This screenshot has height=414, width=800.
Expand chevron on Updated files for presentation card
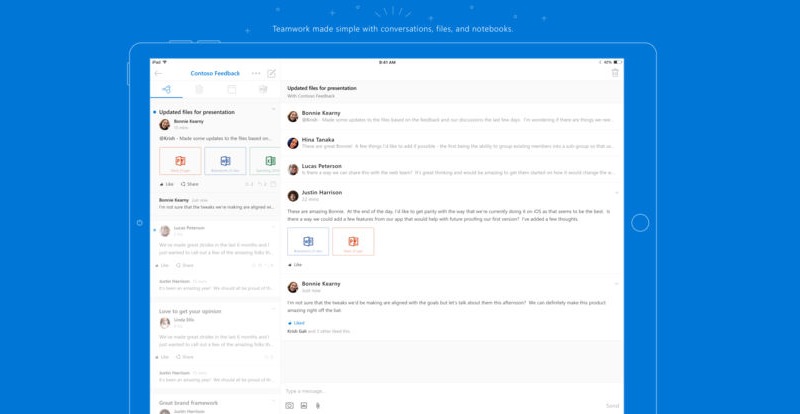tap(273, 109)
